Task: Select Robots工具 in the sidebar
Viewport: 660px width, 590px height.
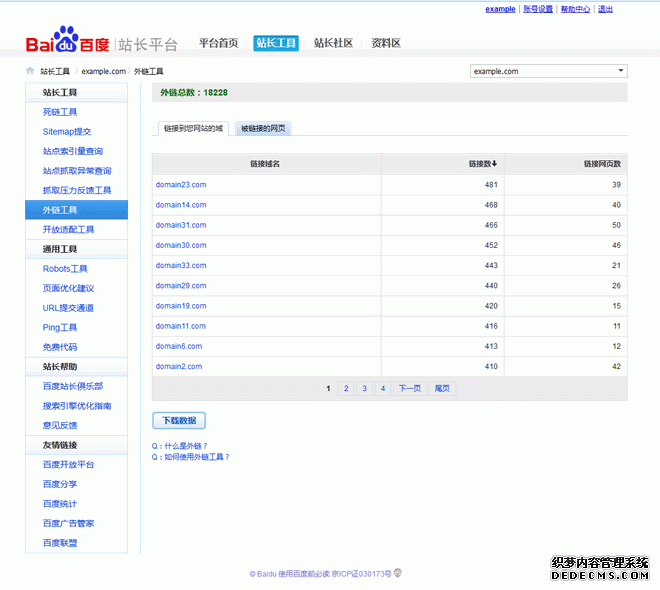Action: click(x=65, y=269)
